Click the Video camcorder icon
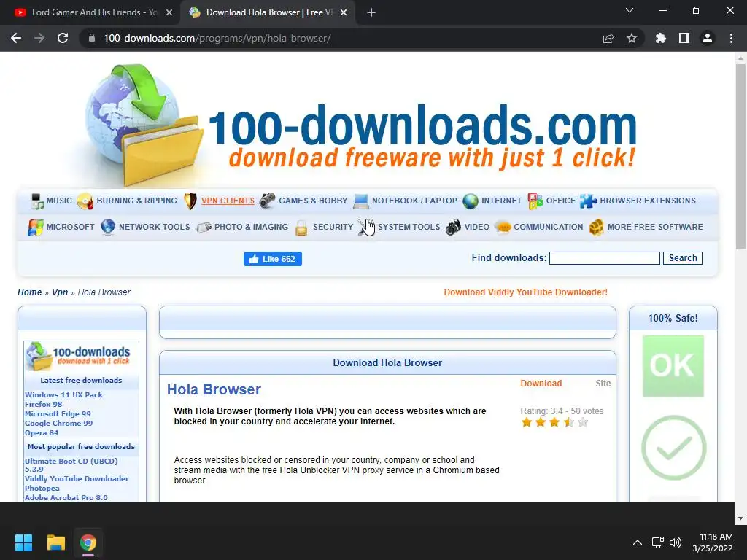 (x=453, y=227)
